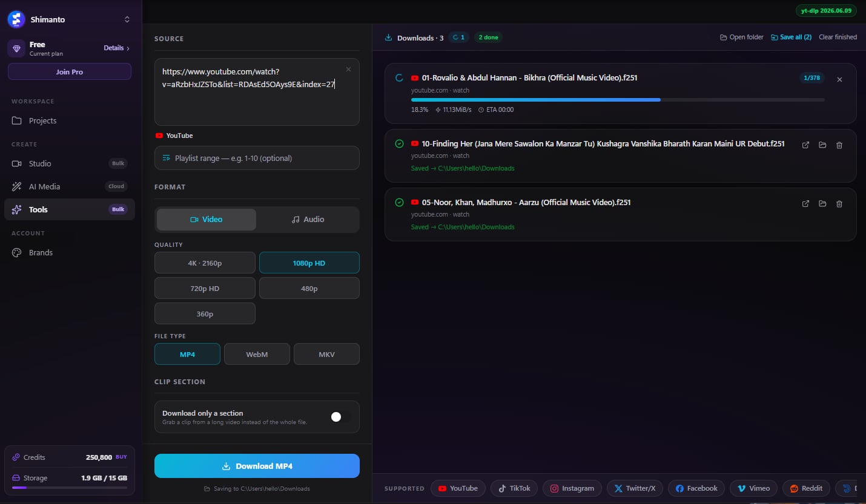Click the 1/378 playlist counter badge
Viewport: 866px width, 504px height.
tap(812, 78)
